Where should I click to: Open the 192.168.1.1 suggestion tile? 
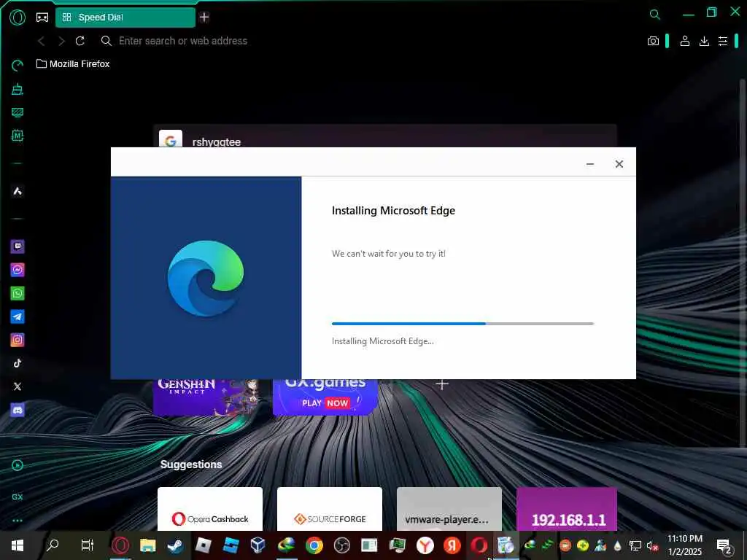tap(567, 508)
